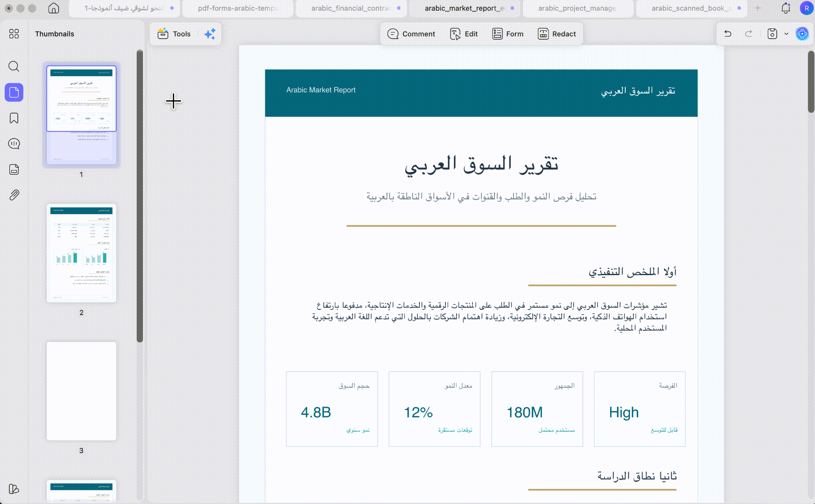Open the Tools menu button
815x504 pixels.
tap(174, 34)
